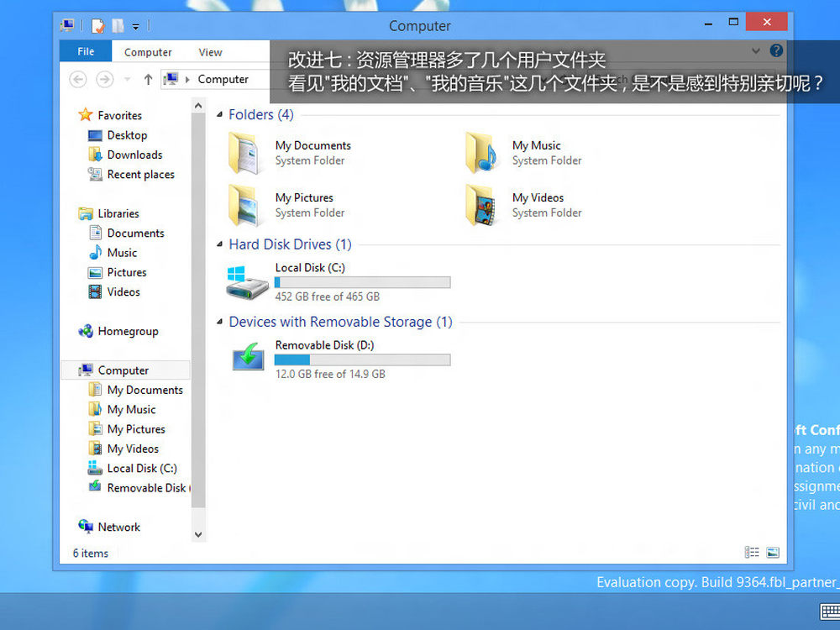Open the touch keyboard from taskbar
Image resolution: width=840 pixels, height=630 pixels.
(x=829, y=611)
